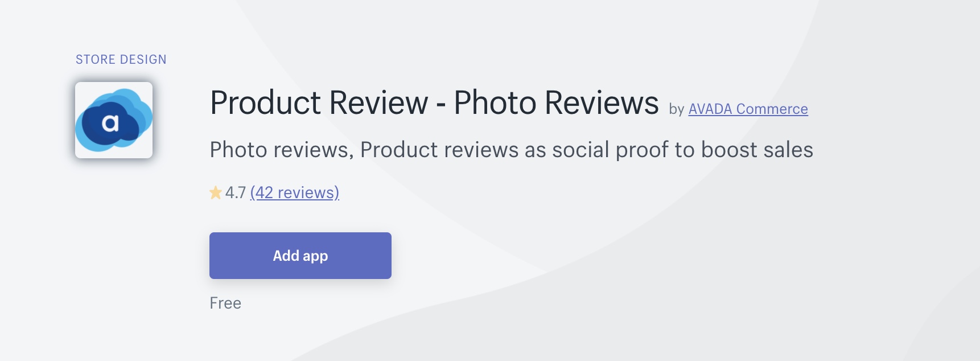Click "Photo Reviews" in the heading
The width and height of the screenshot is (980, 361).
tap(556, 103)
